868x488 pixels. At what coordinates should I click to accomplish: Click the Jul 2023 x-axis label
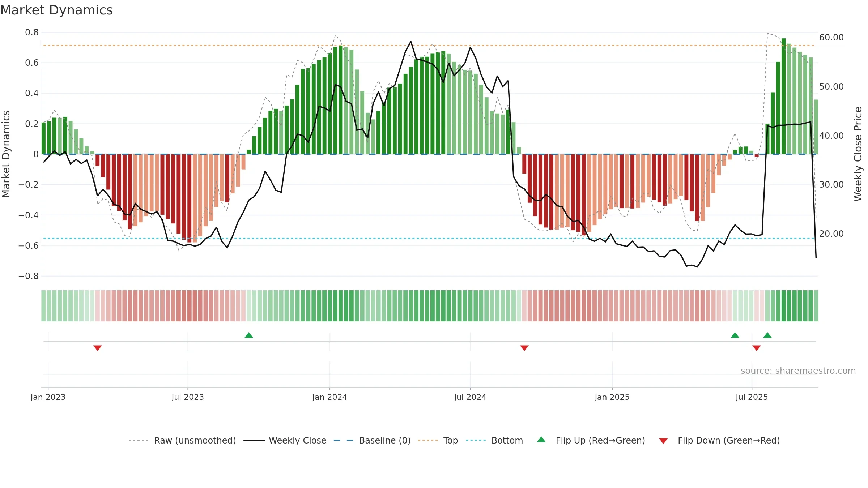[x=188, y=397]
